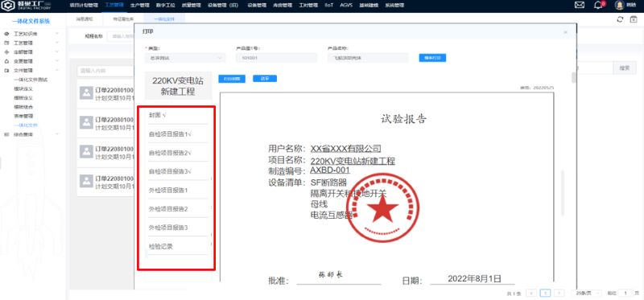Expand the 工艺知识库 sidebar menu
644x300 pixels.
[57, 34]
